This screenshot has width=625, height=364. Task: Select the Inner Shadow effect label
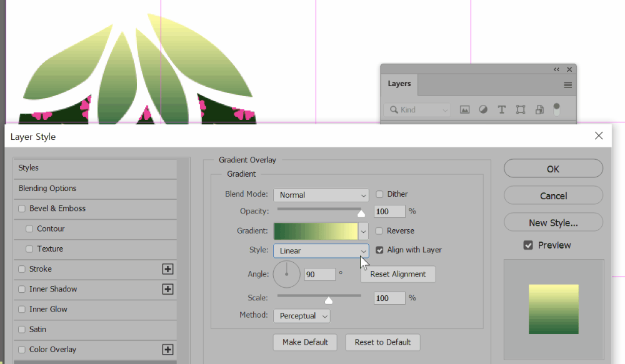[x=53, y=288]
